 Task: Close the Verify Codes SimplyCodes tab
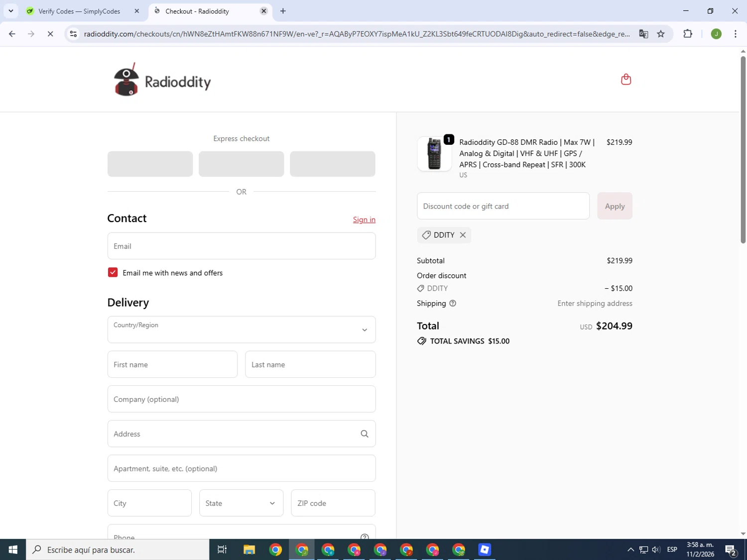coord(137,11)
